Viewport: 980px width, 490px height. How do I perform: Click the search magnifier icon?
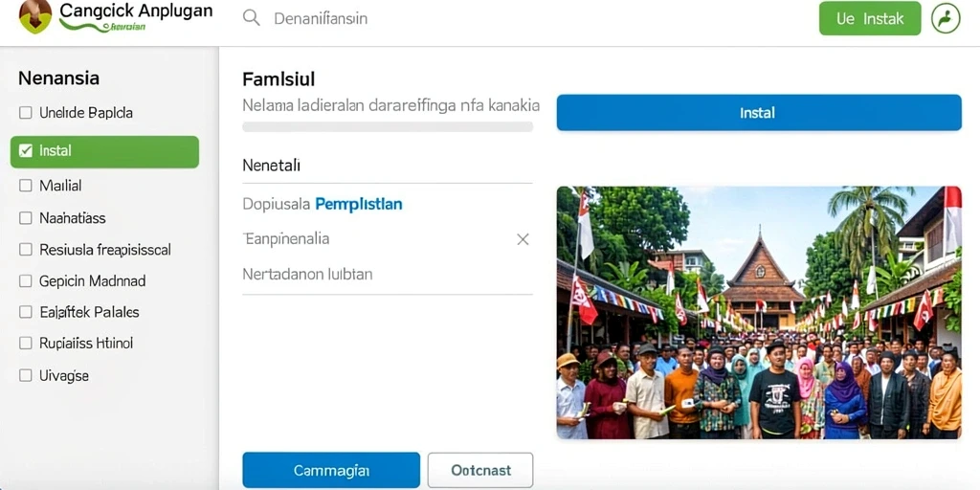click(252, 18)
